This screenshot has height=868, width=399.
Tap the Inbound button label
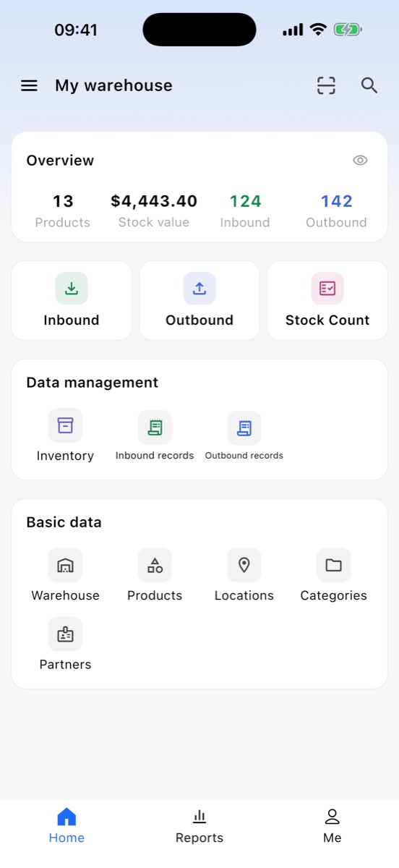click(x=72, y=320)
